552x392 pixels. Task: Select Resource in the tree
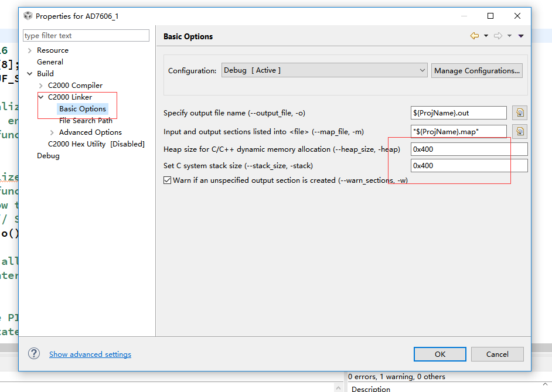(x=53, y=50)
